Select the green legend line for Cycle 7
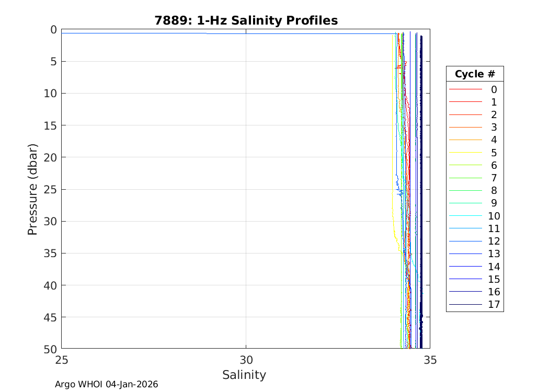549x392 pixels. [x=465, y=178]
